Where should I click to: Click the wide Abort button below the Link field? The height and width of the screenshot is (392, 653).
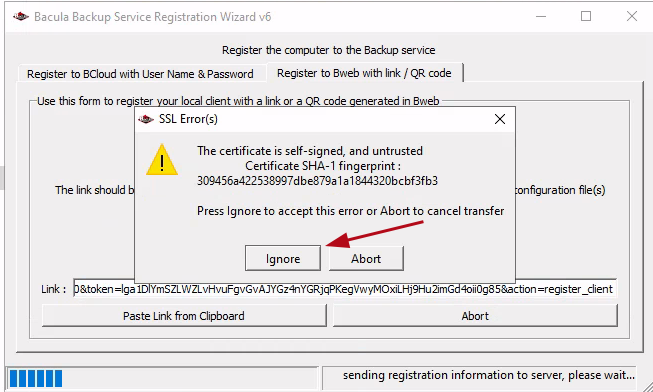point(475,316)
